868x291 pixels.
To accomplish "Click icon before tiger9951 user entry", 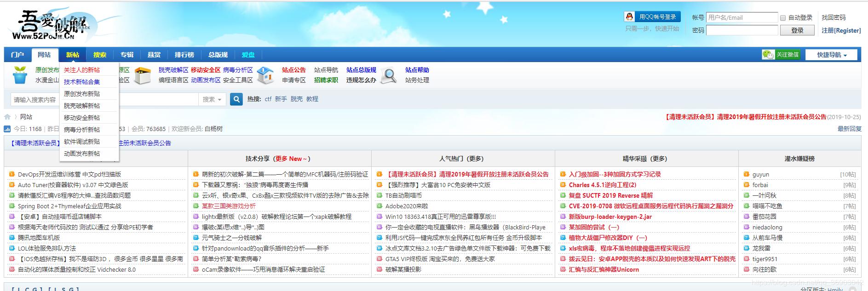I will click(x=747, y=259).
